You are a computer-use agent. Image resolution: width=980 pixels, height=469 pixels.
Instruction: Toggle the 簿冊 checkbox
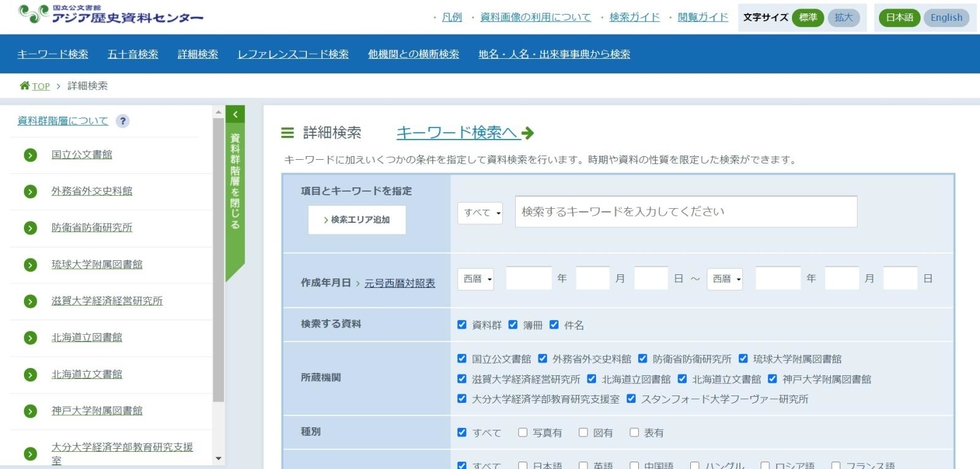point(513,325)
